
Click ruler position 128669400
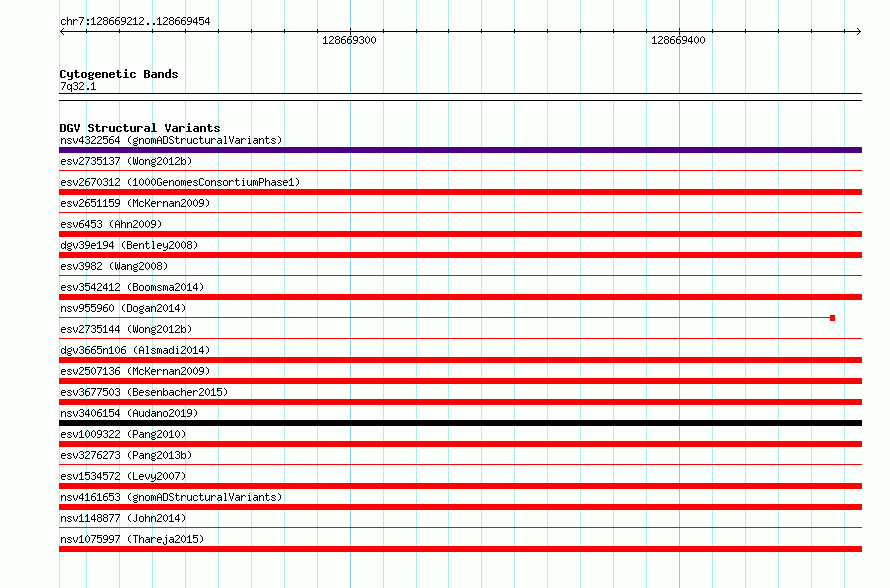click(x=678, y=40)
